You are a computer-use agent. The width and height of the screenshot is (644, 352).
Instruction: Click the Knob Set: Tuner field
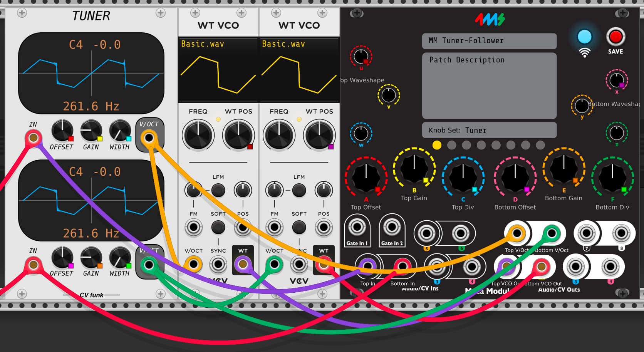(x=489, y=130)
